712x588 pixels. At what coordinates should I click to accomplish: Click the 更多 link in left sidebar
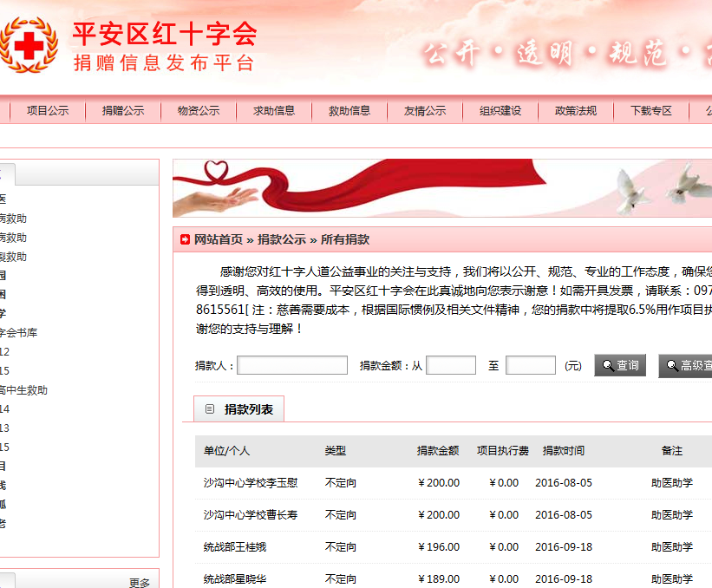tap(140, 583)
